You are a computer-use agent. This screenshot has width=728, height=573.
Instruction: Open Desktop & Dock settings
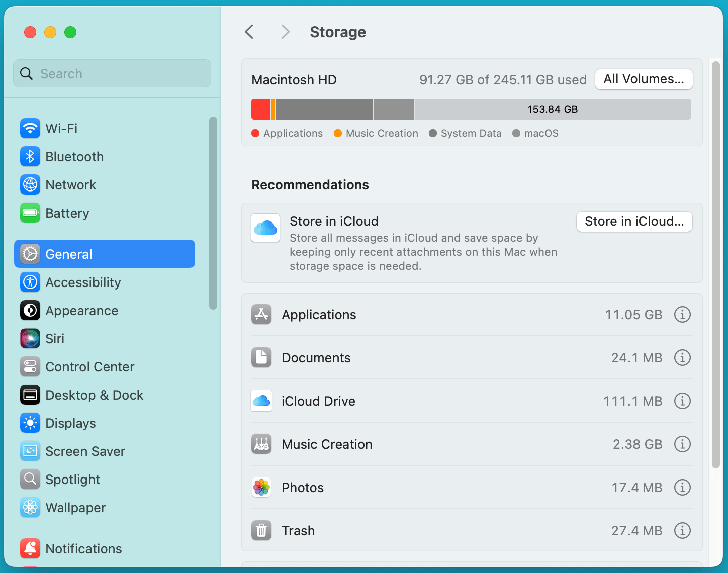[95, 395]
